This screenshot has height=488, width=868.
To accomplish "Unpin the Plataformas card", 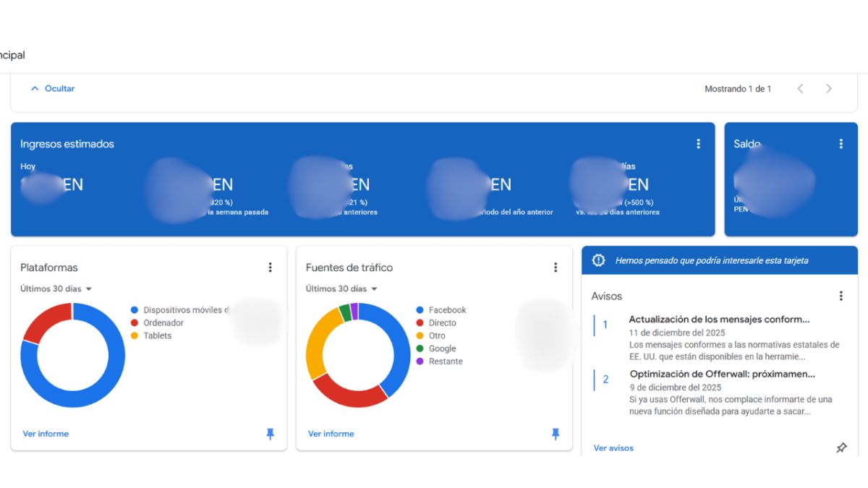I will pos(270,434).
